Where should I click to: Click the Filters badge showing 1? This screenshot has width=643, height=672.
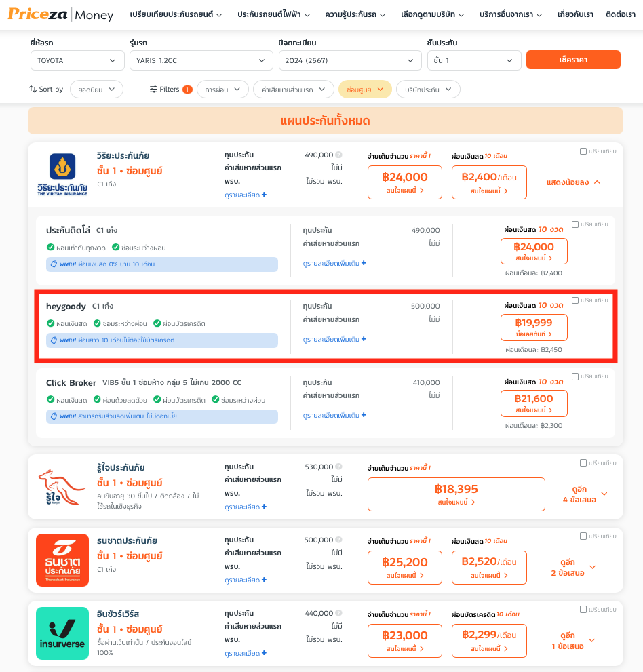click(187, 89)
